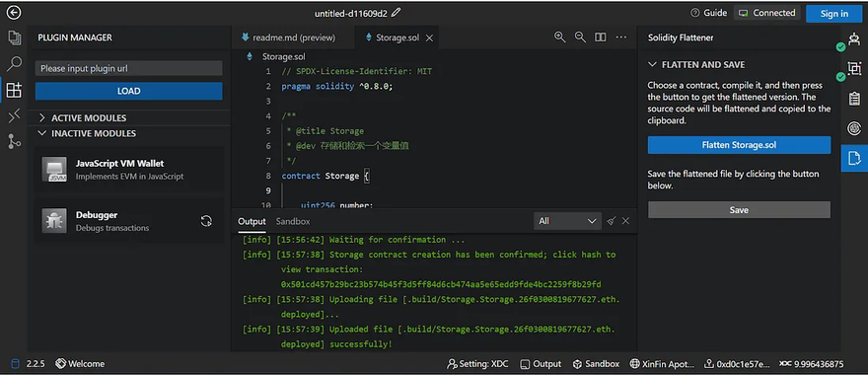Viewport: 868px width, 375px height.
Task: Close the Storage.sol tab
Action: coord(429,37)
